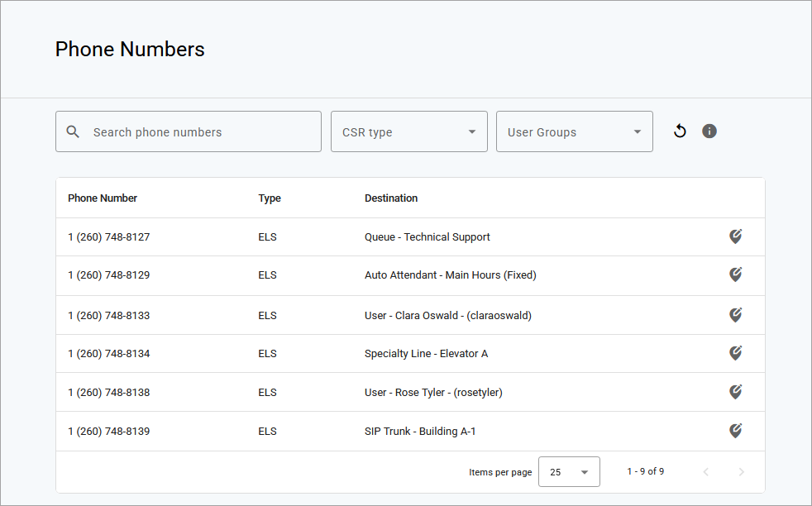Edit location icon for SIP Trunk Building A-1

735,431
